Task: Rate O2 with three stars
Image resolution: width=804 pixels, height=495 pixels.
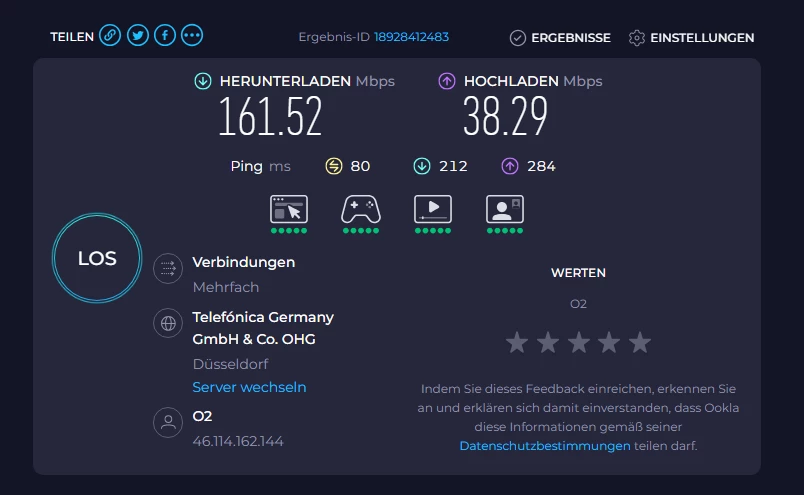Action: pos(578,343)
